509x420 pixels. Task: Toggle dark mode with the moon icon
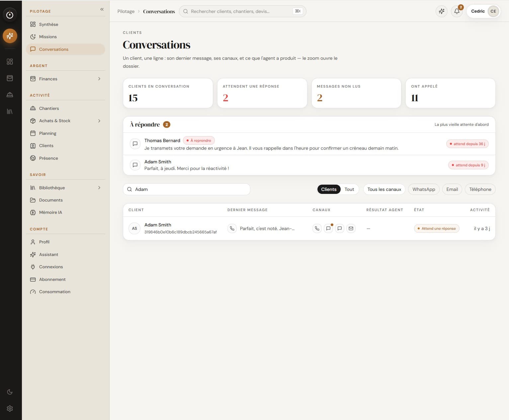[x=10, y=392]
